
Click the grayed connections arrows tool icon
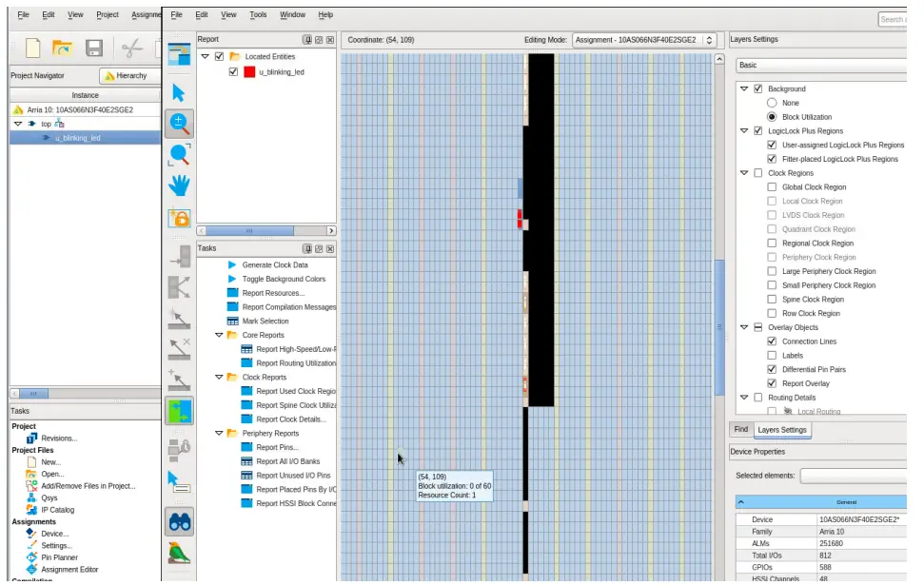point(179,287)
